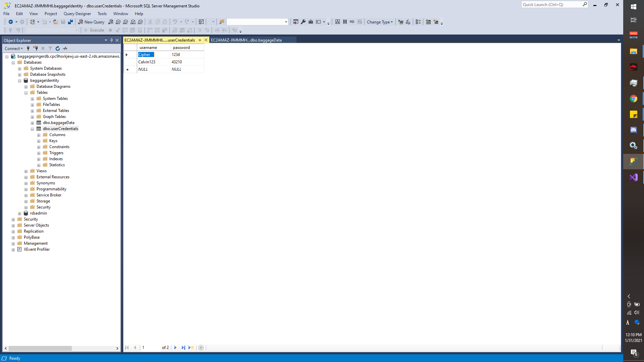644x362 pixels.
Task: Pin the userCredentials document tab
Action: click(x=200, y=40)
